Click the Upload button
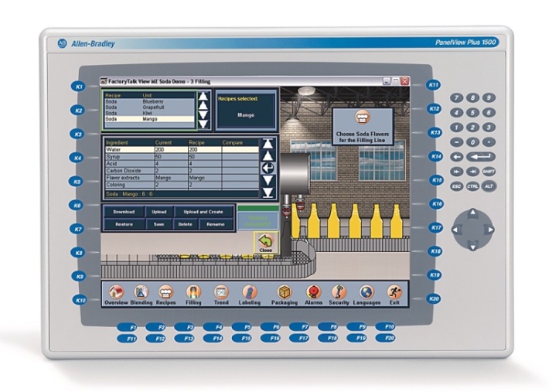 (x=158, y=212)
